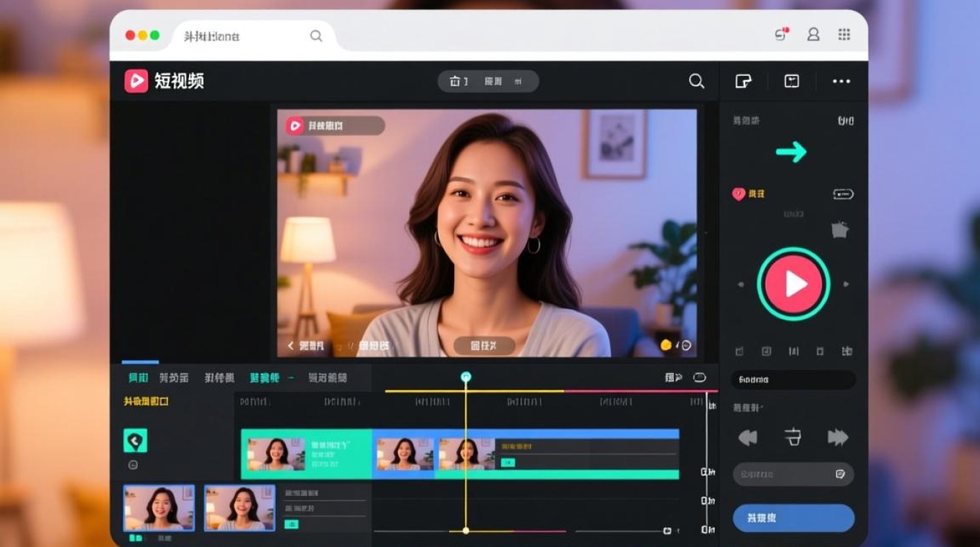
Task: Select fourth icon in the row below play button
Action: click(x=820, y=351)
